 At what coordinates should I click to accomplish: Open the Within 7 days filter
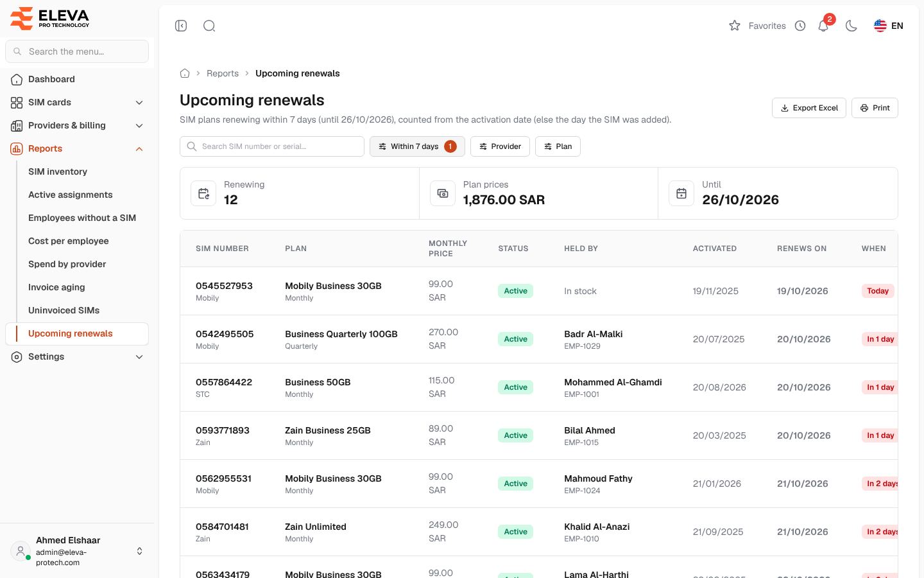point(417,146)
